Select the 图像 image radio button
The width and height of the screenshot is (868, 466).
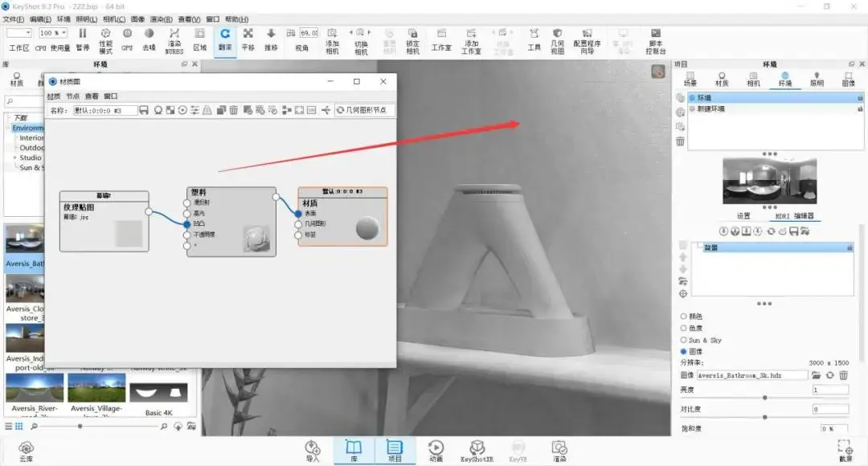coord(684,351)
